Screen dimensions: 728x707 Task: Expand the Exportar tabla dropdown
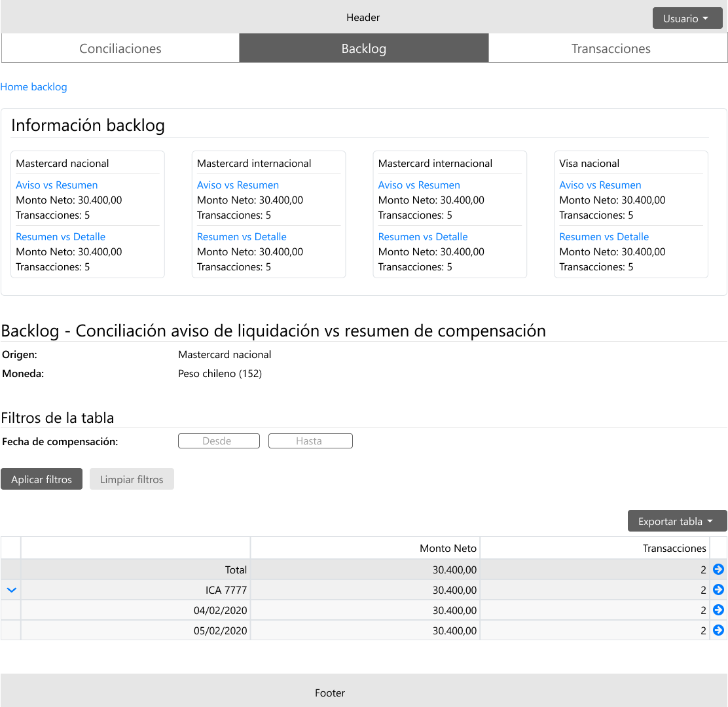click(677, 521)
